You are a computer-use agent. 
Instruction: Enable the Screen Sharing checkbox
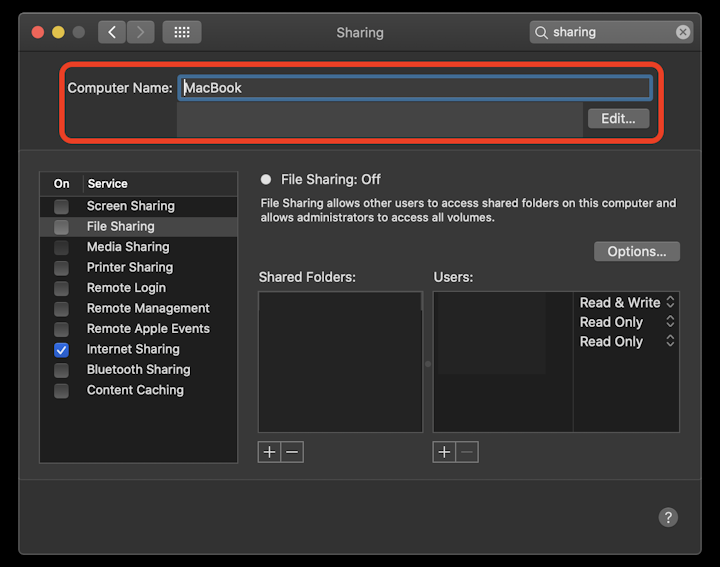coord(62,206)
